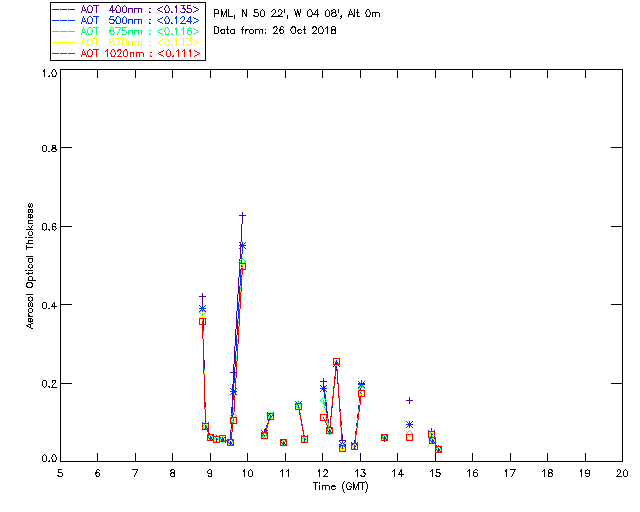Click the AOT 500nm blue legend entry

click(x=126, y=20)
